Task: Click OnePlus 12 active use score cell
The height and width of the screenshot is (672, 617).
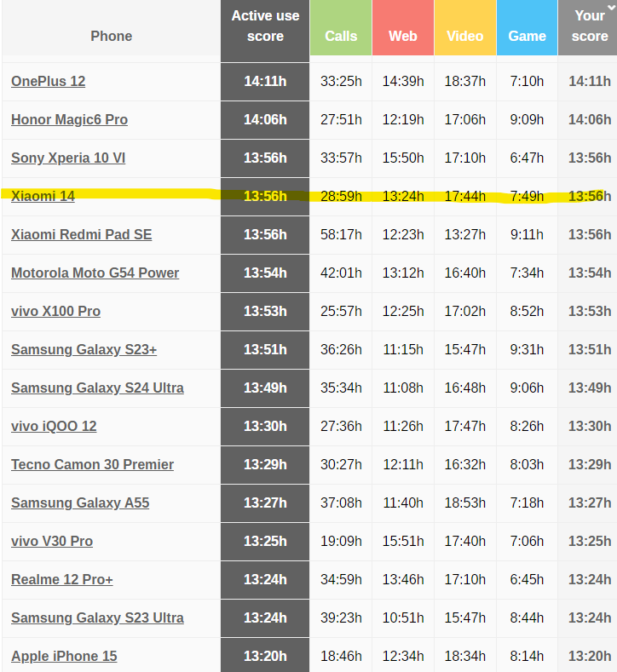Action: [x=265, y=82]
